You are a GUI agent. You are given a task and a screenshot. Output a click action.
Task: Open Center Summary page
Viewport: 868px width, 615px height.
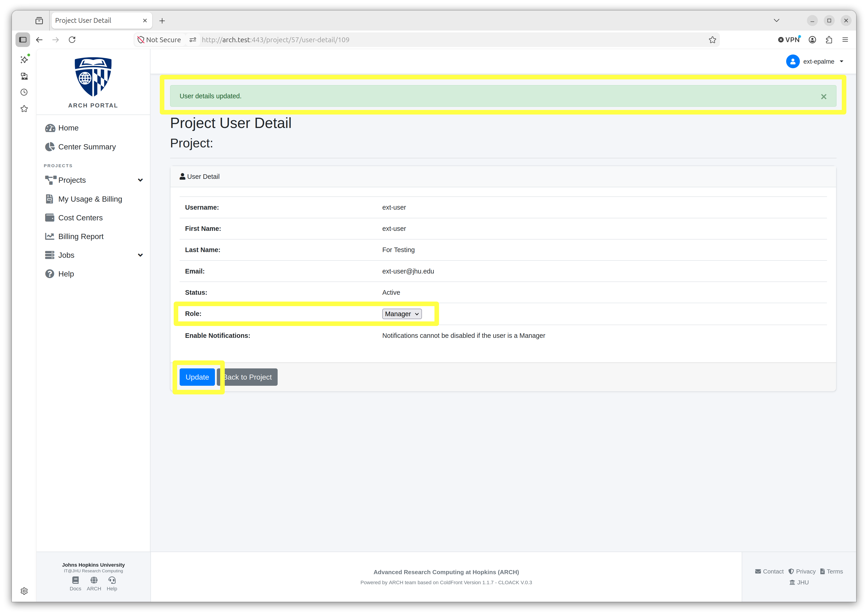click(x=87, y=147)
